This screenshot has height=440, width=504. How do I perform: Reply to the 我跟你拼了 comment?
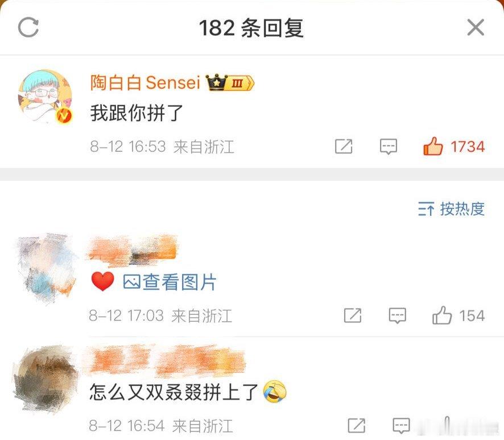[389, 147]
